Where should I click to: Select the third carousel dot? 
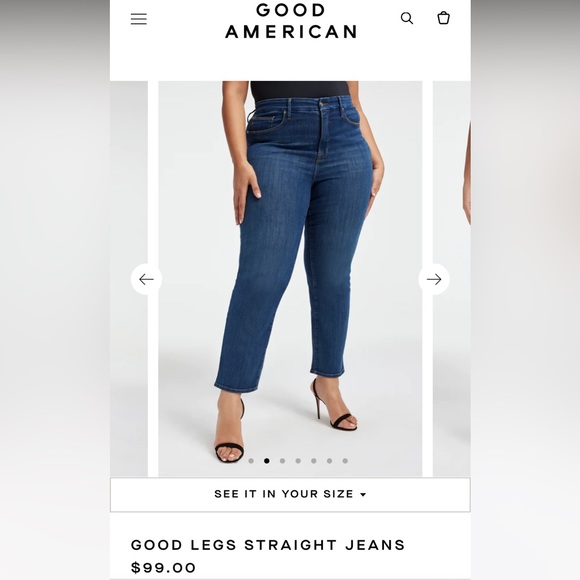click(x=283, y=461)
